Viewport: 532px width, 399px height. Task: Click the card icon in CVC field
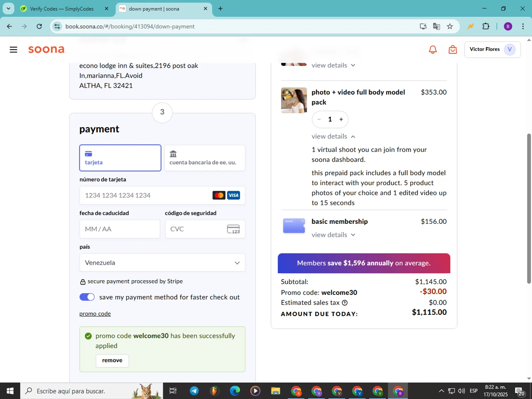coord(233,229)
